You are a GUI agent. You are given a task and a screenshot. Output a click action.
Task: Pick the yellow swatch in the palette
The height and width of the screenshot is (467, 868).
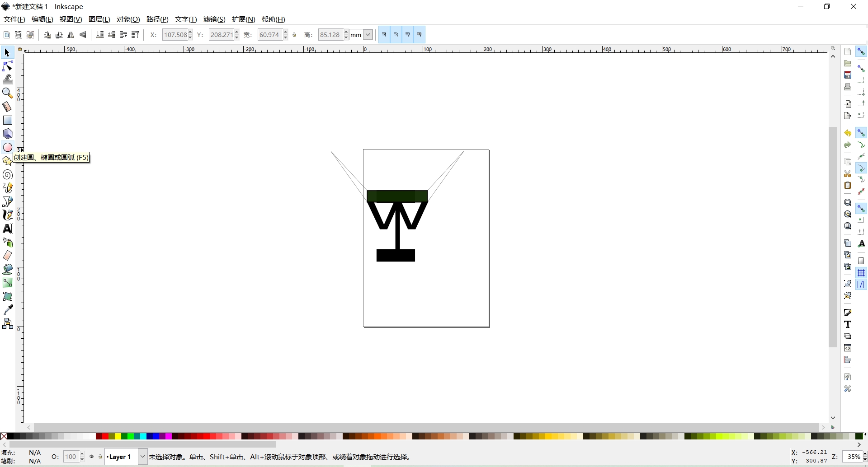(x=118, y=436)
